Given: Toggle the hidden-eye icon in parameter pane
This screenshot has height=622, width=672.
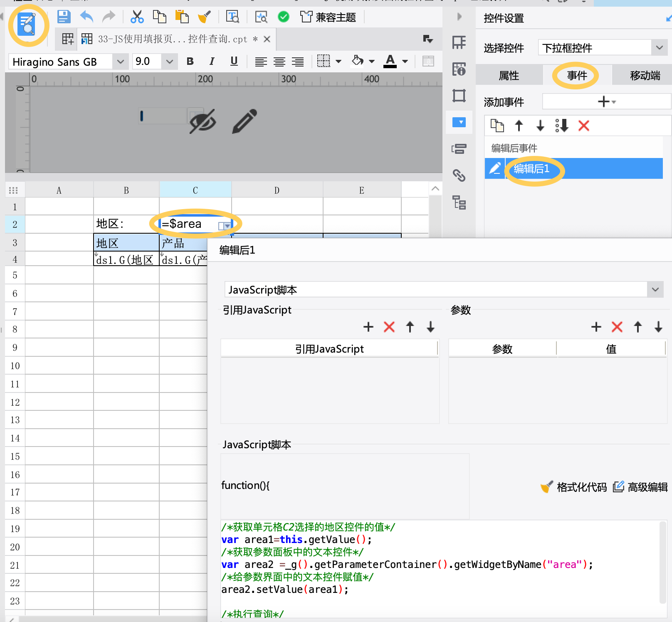Looking at the screenshot, I should [x=203, y=121].
